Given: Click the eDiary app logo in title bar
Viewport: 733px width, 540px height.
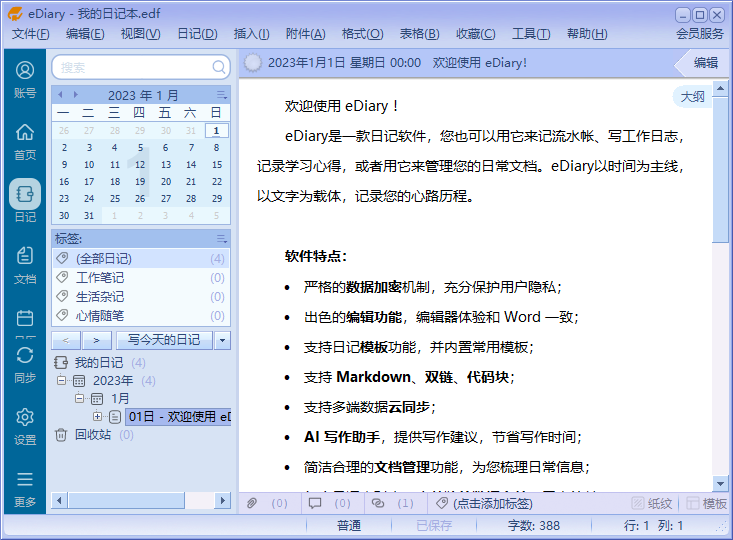Looking at the screenshot, I should (16, 14).
